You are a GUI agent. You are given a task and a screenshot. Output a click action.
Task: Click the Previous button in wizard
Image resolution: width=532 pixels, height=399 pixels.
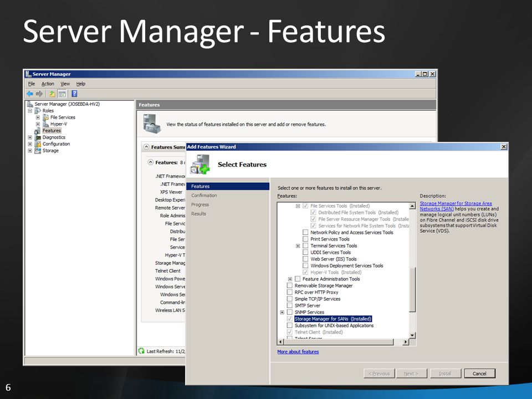[379, 374]
